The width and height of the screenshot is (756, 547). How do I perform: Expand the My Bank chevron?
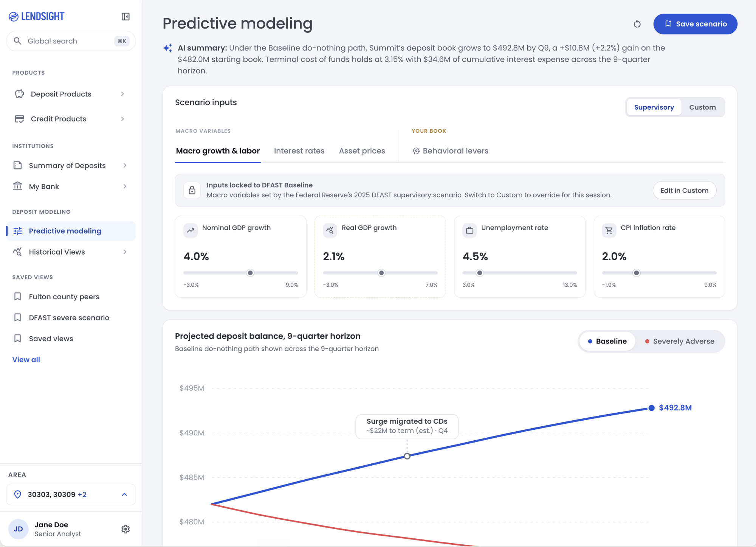(125, 186)
